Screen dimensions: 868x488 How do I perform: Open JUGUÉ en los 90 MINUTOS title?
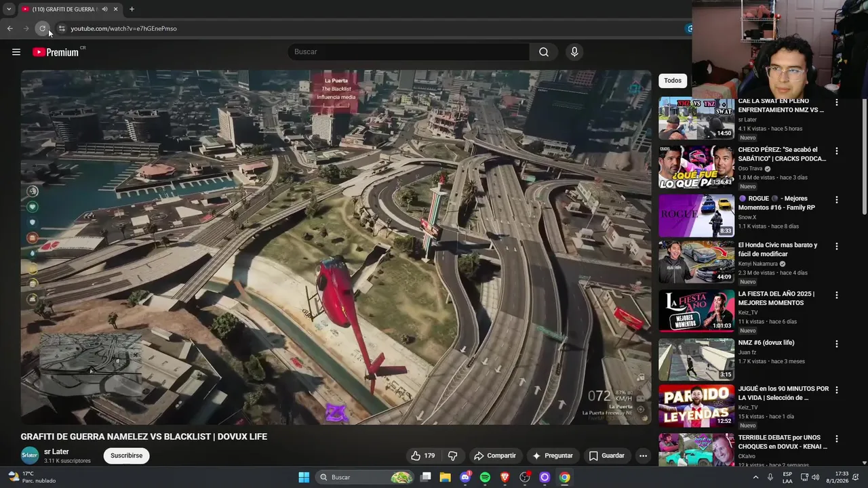(783, 393)
